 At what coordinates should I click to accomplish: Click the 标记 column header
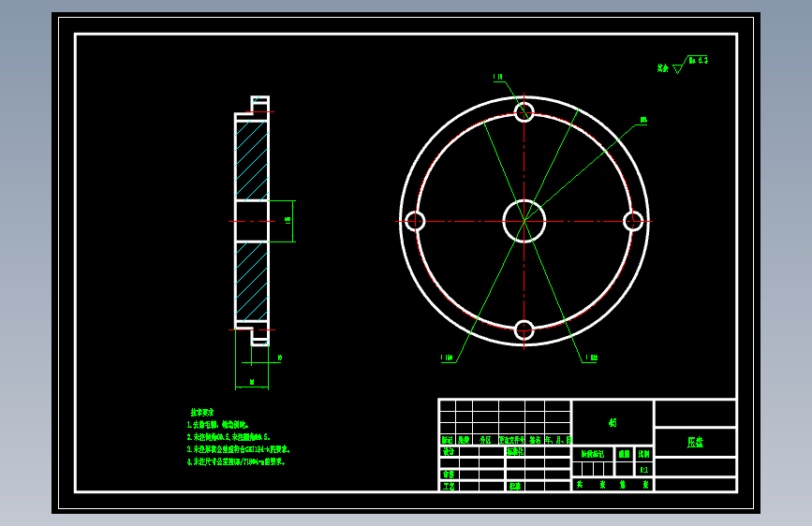click(x=448, y=440)
